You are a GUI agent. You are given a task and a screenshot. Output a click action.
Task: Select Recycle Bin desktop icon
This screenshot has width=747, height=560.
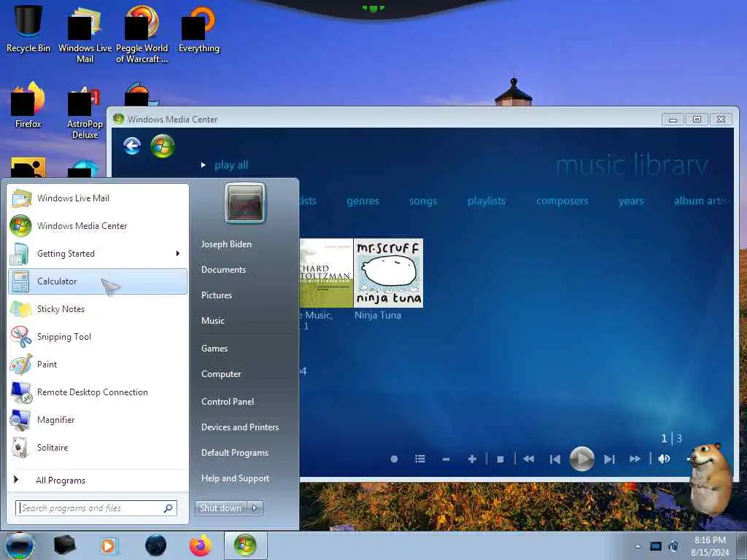pyautogui.click(x=28, y=28)
